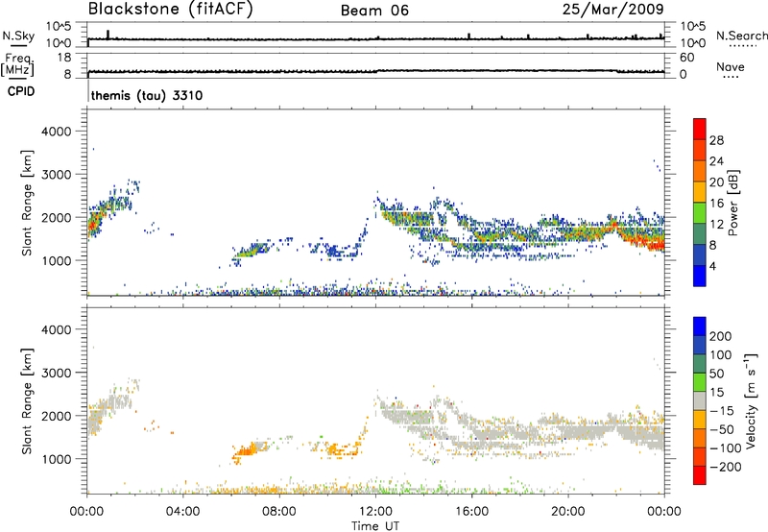Click the 4000 tick on the power panel axis

pyautogui.click(x=57, y=132)
